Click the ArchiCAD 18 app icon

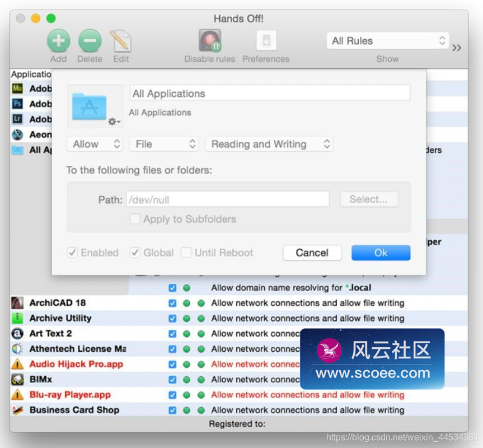coord(17,303)
